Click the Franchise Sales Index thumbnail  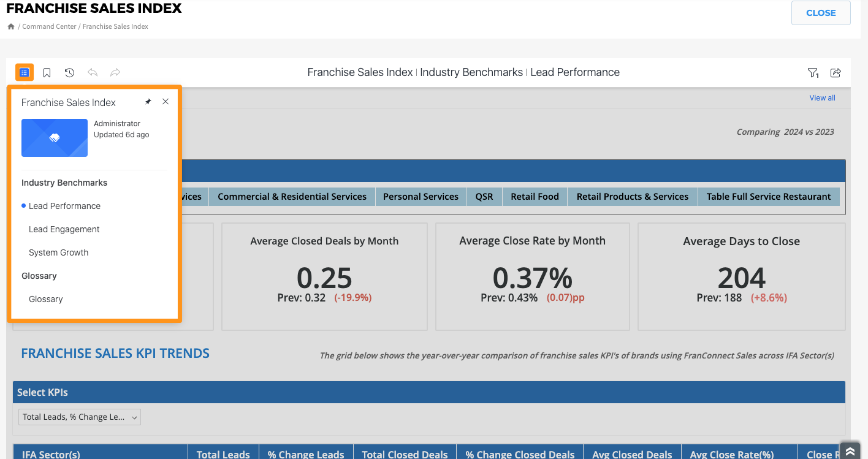[x=55, y=138]
